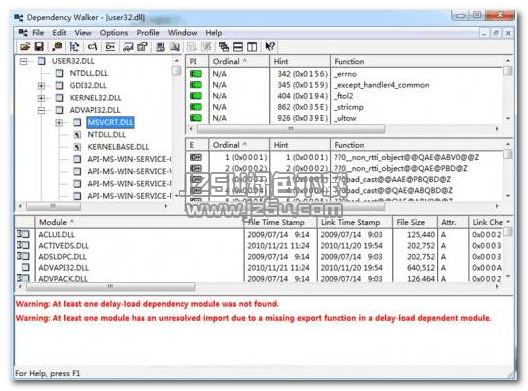The image size is (528, 391).
Task: Click the imports list vertical scrollbar down arrow
Action: (508, 119)
